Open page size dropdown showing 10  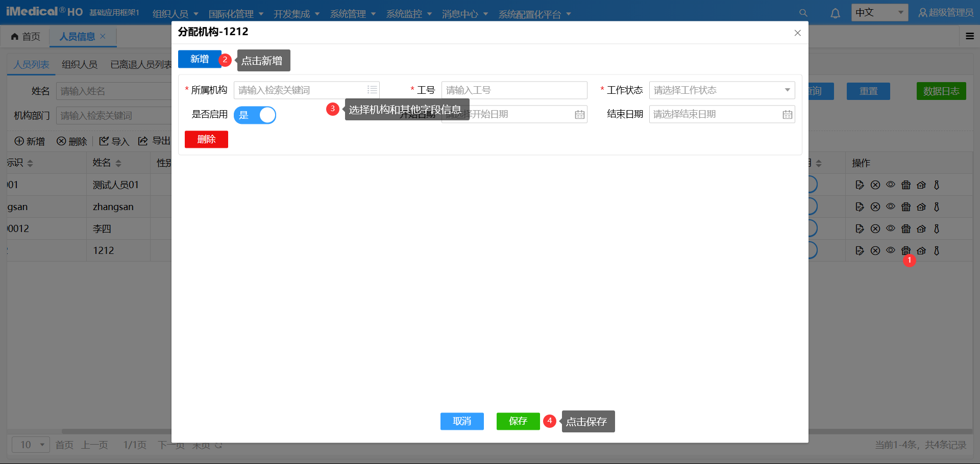31,445
